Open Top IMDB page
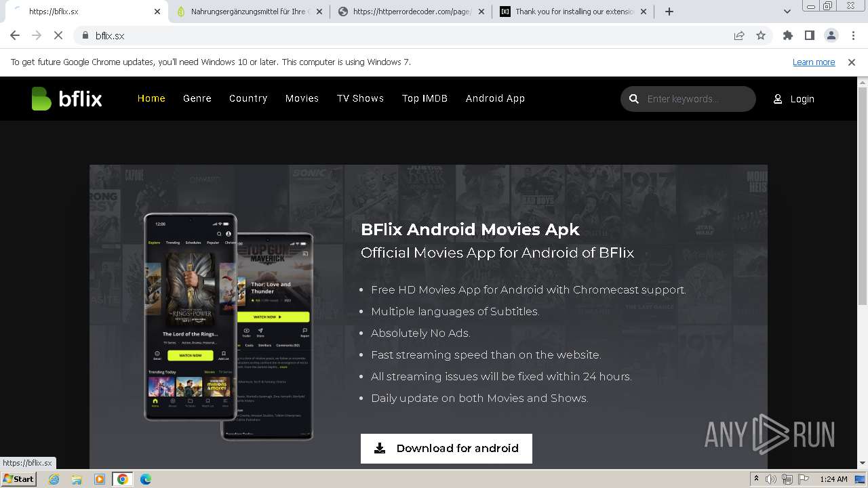868x488 pixels. [425, 98]
